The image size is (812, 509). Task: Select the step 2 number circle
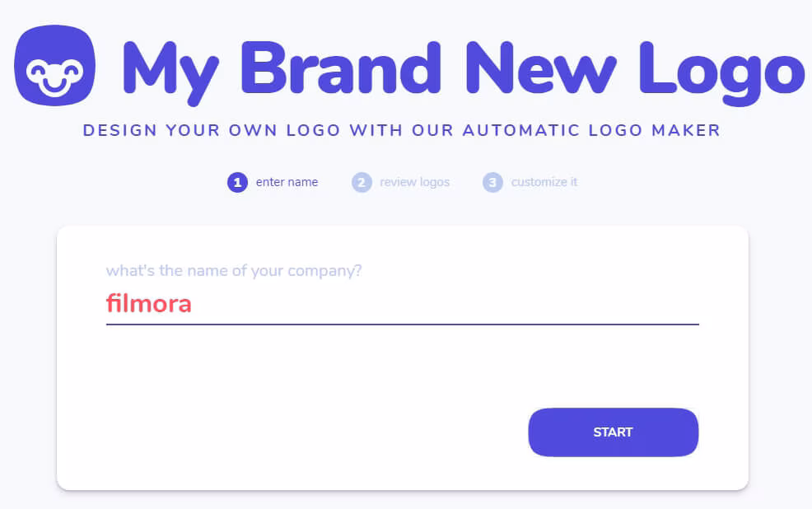pos(361,182)
